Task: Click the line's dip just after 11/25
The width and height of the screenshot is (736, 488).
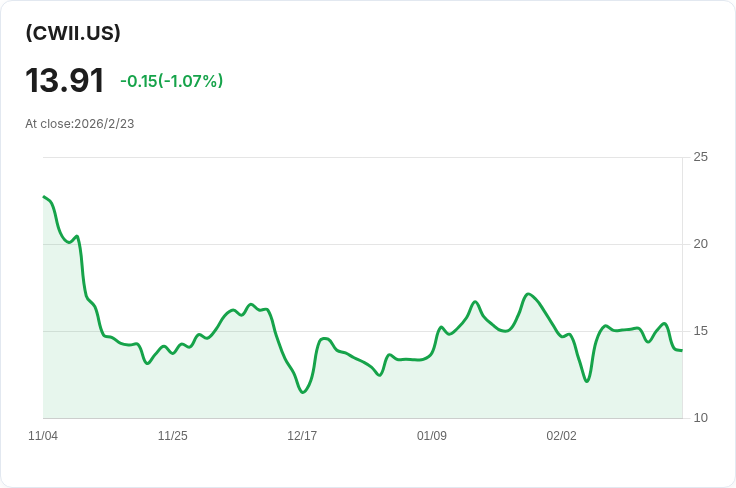Action: pos(187,347)
